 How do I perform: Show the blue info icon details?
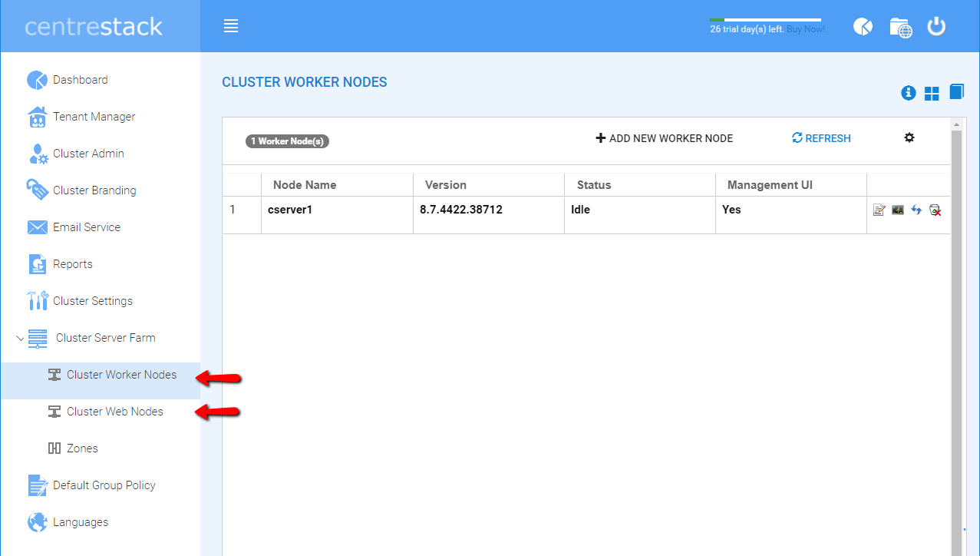coord(909,93)
